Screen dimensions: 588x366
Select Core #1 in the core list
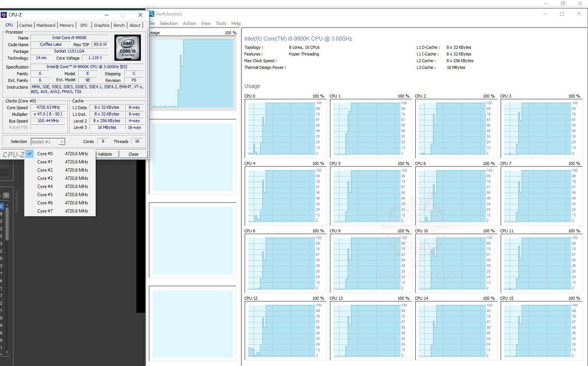[60, 162]
